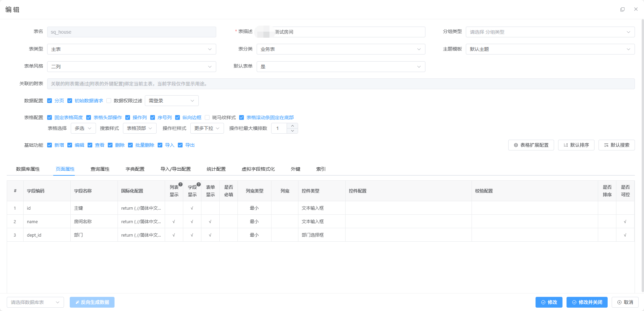Open the 需登录 data permission dropdown
644x311 pixels.
click(x=172, y=101)
